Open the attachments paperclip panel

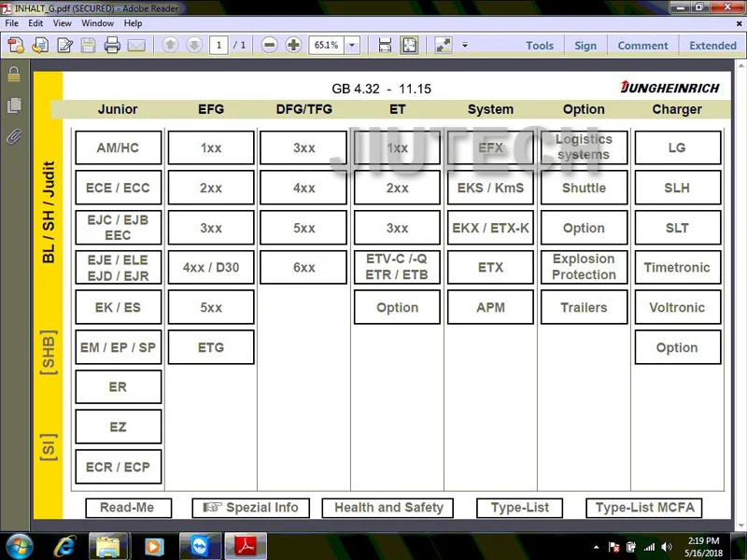coord(14,136)
